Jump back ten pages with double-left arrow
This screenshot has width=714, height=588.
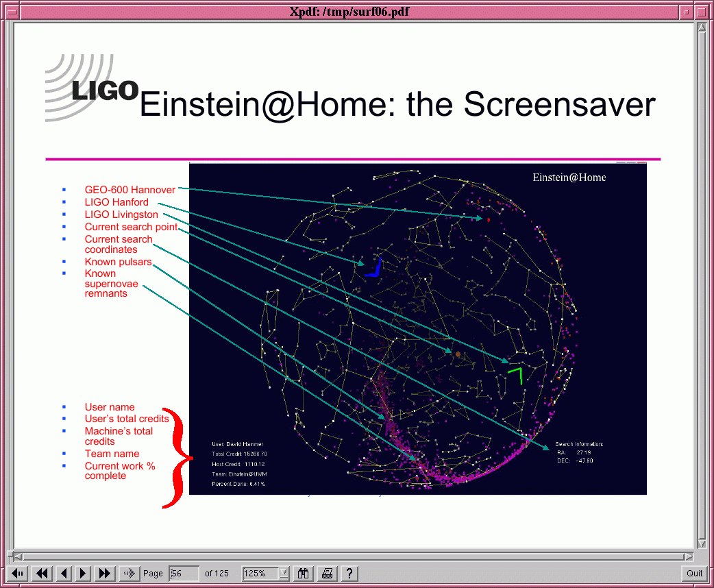42,573
